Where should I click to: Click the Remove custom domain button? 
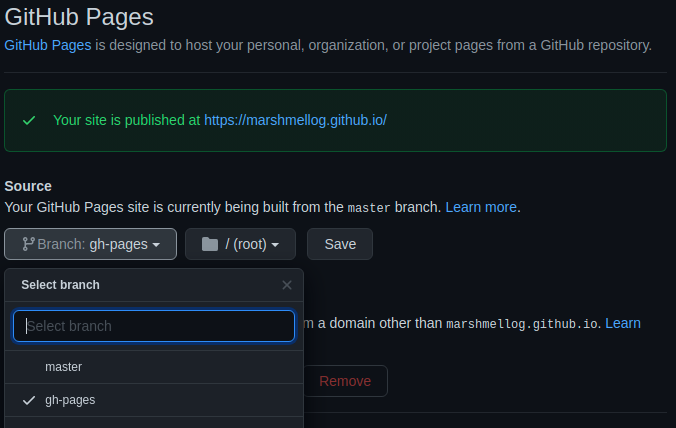click(x=345, y=381)
